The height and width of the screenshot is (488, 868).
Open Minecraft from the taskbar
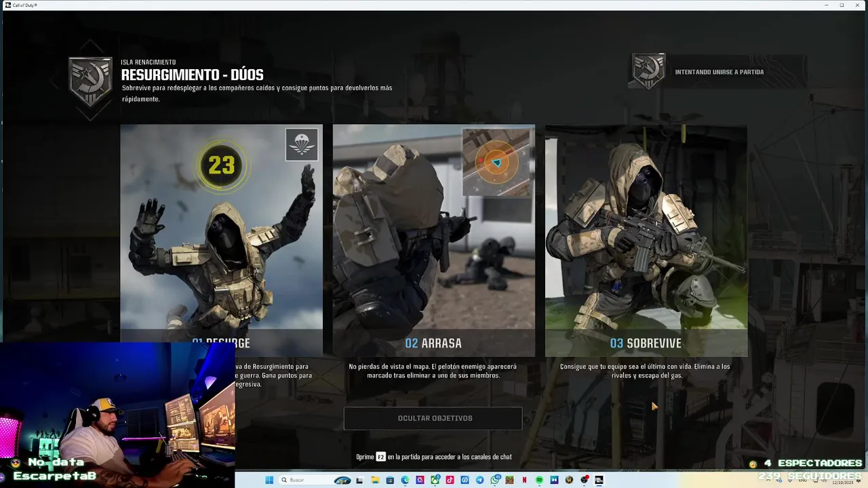click(509, 480)
